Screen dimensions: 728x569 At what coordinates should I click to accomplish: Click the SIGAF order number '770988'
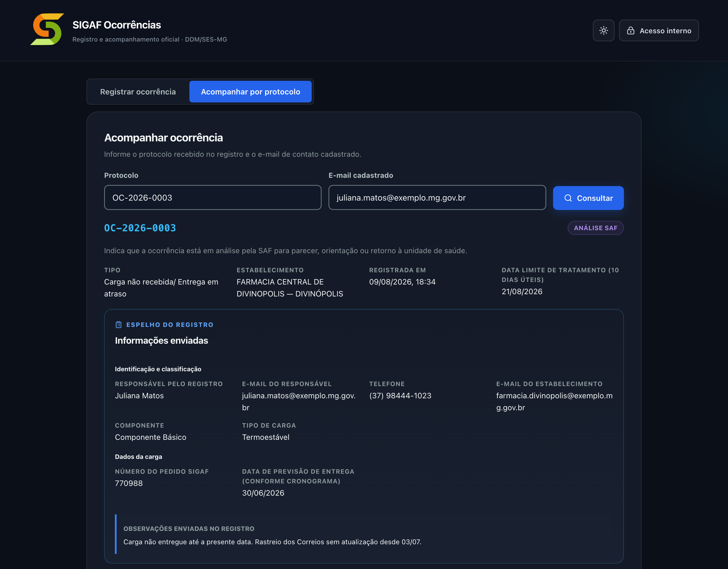tap(129, 483)
